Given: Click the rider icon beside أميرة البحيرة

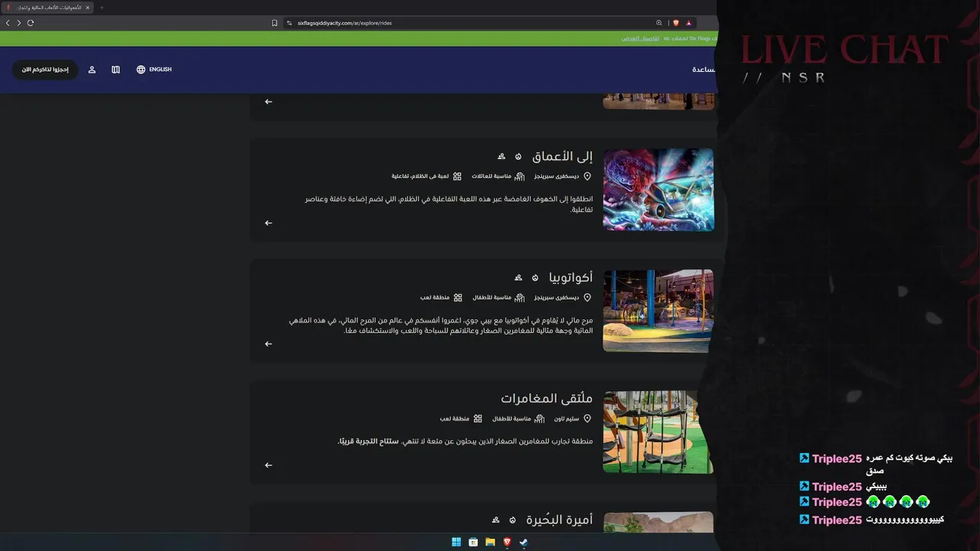Looking at the screenshot, I should [x=495, y=520].
